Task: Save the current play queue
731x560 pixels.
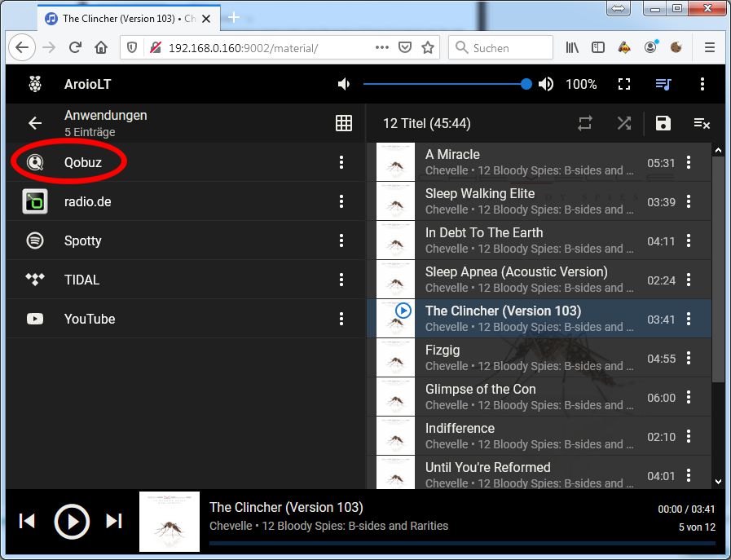Action: pos(663,123)
